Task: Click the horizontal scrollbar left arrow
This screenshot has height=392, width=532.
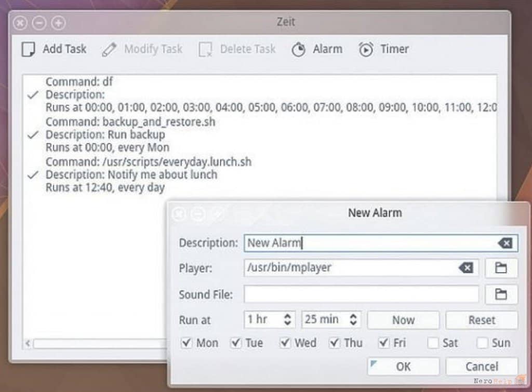Action: (28, 344)
